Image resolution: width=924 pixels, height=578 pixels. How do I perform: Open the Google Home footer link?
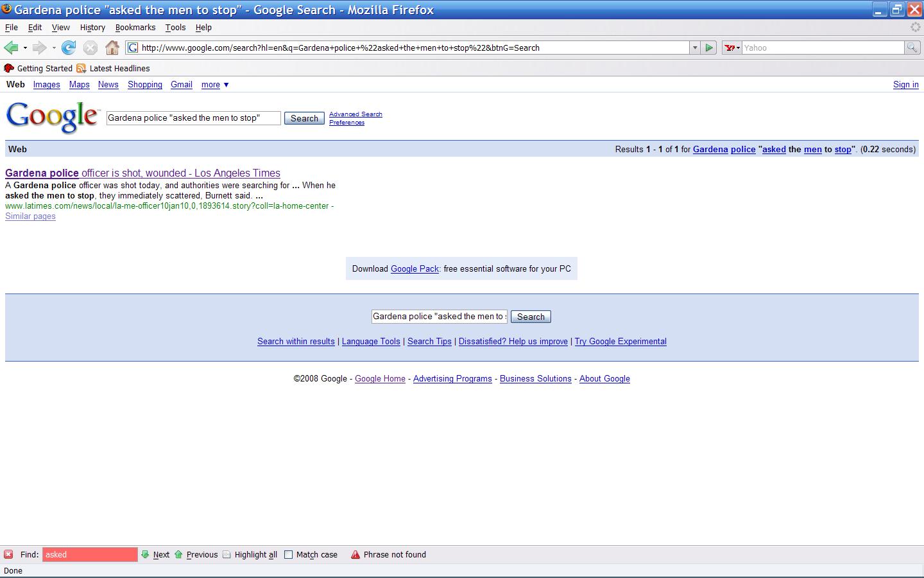click(380, 378)
